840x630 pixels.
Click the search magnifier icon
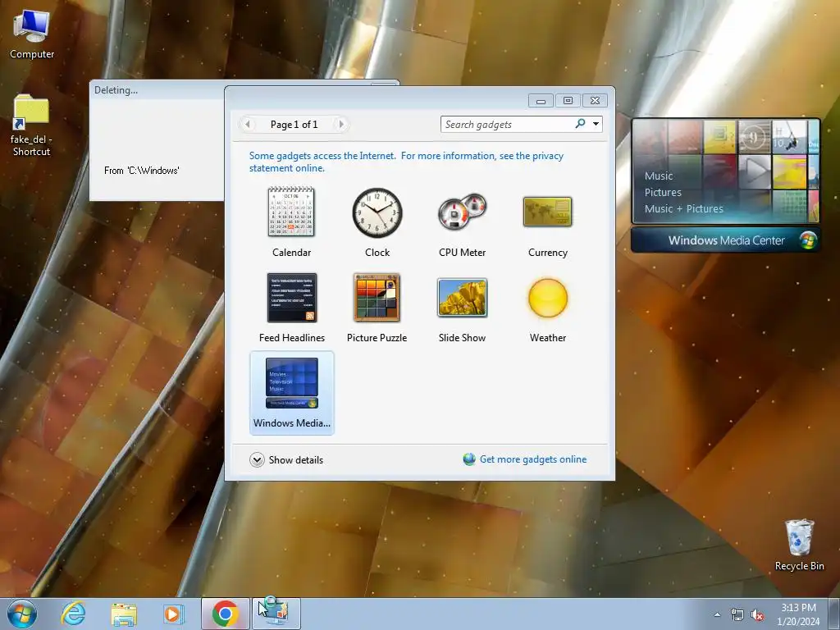(x=580, y=125)
